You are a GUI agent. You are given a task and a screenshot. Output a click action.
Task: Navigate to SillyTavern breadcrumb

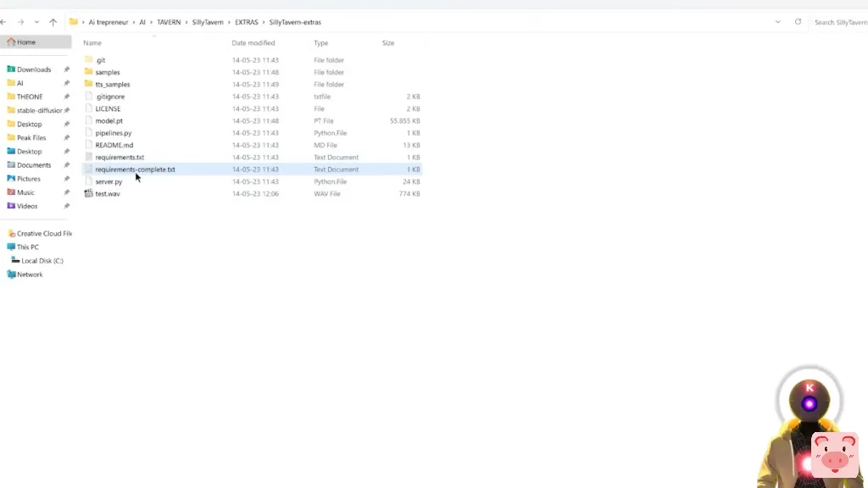point(208,22)
